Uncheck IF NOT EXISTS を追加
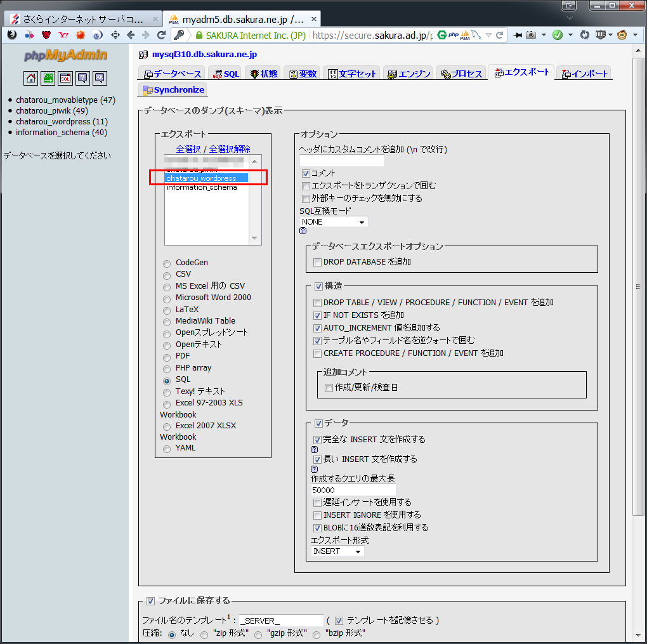647x644 pixels. click(x=317, y=316)
